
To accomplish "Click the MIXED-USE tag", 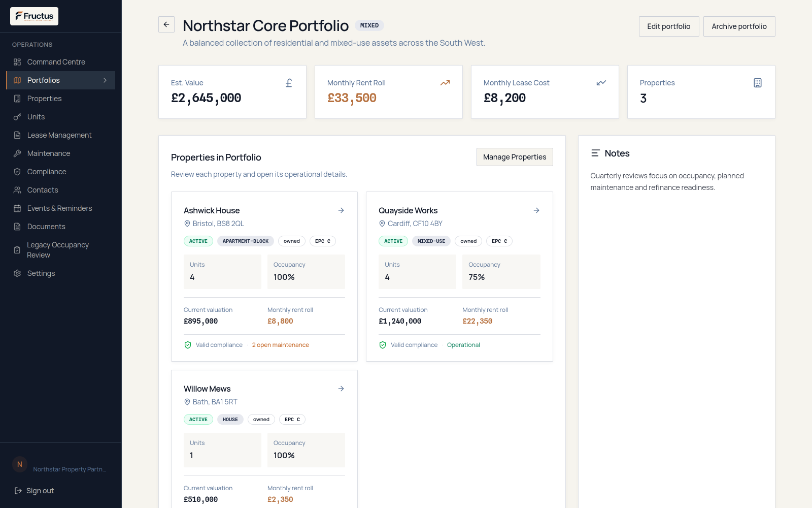I will pos(431,241).
